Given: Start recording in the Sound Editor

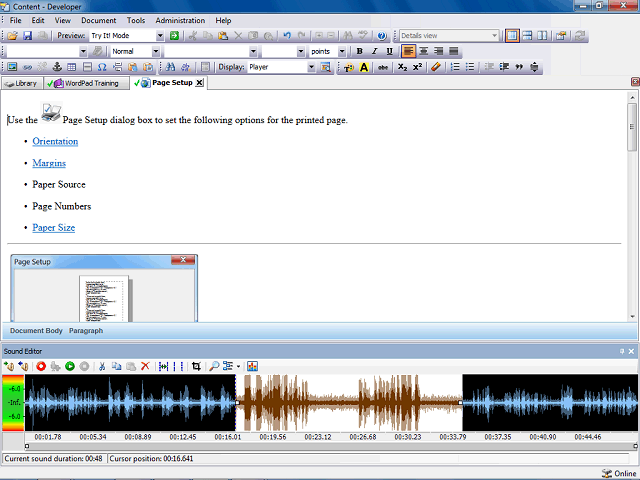Looking at the screenshot, I should [41, 366].
